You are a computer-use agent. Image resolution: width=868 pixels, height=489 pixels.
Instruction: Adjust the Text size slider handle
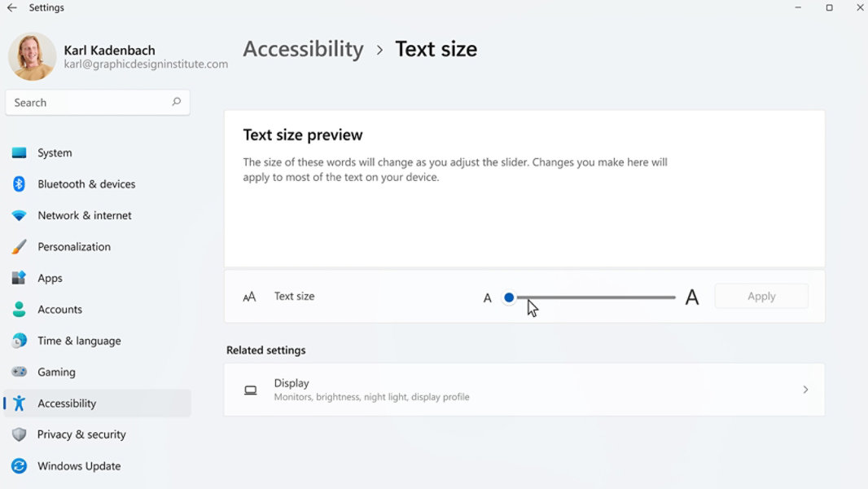(509, 297)
